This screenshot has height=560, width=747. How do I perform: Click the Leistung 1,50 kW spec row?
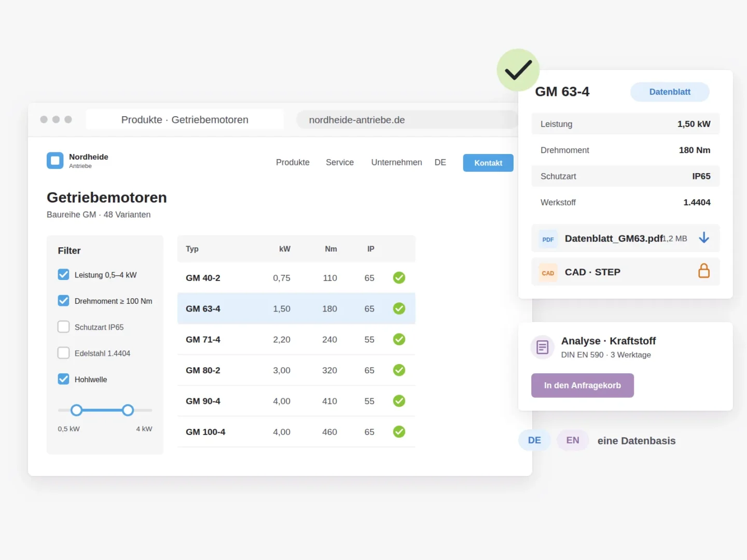626,124
